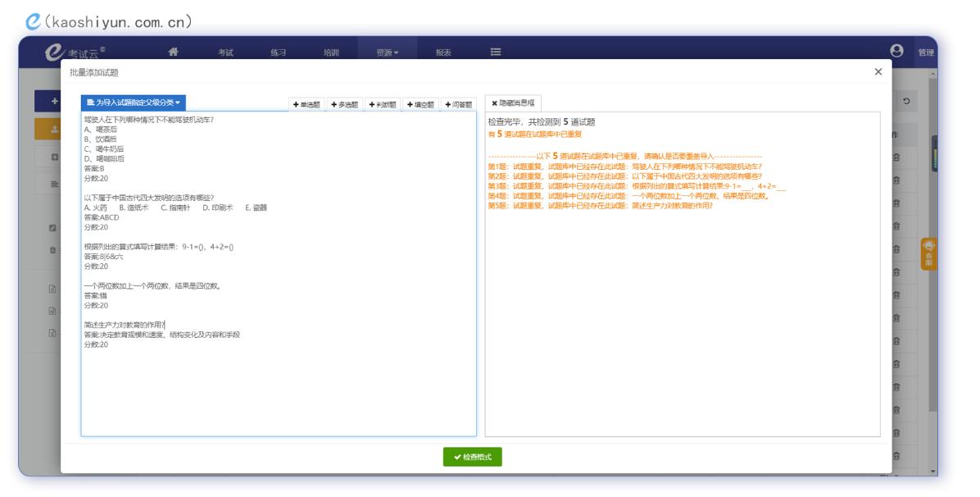Click the orange upload button in sidebar
Image resolution: width=980 pixels, height=497 pixels.
tap(48, 129)
